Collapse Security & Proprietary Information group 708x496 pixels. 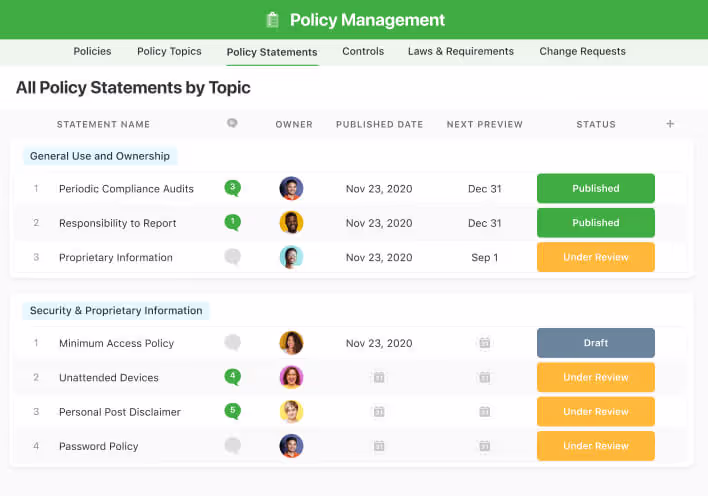(x=116, y=310)
